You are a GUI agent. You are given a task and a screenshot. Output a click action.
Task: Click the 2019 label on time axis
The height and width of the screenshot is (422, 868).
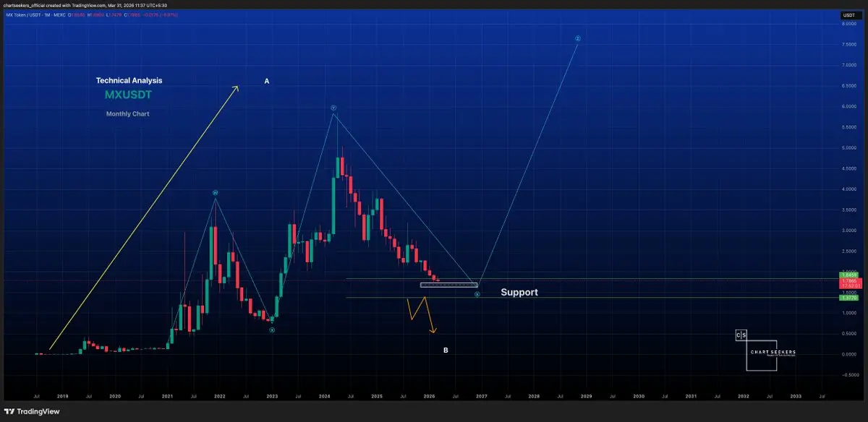tap(62, 396)
